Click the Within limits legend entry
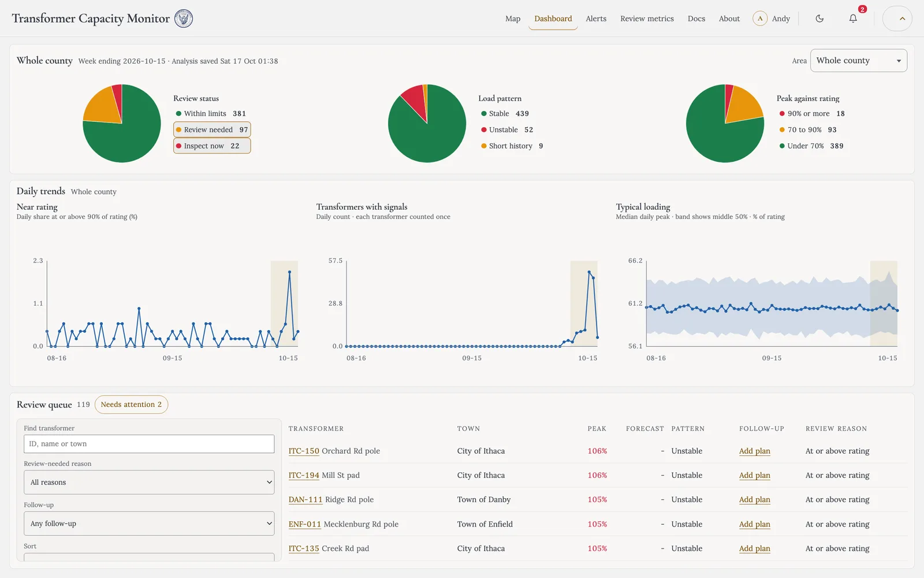The width and height of the screenshot is (924, 578). tap(211, 113)
